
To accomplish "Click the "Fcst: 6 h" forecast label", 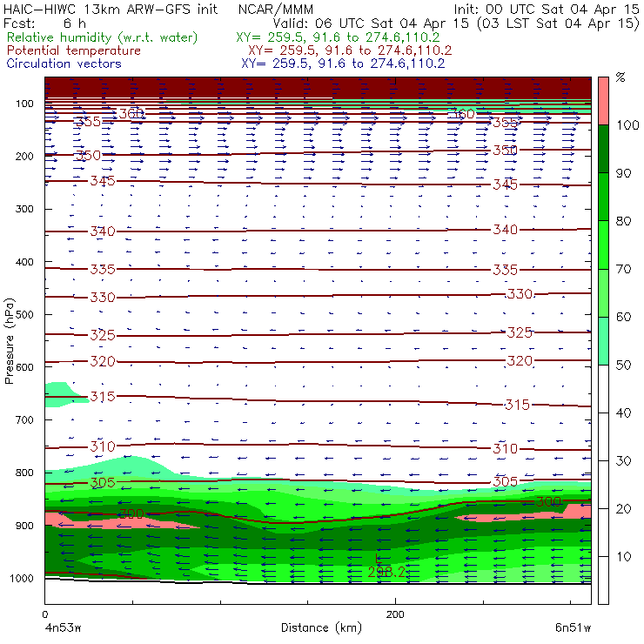I will click(44, 23).
